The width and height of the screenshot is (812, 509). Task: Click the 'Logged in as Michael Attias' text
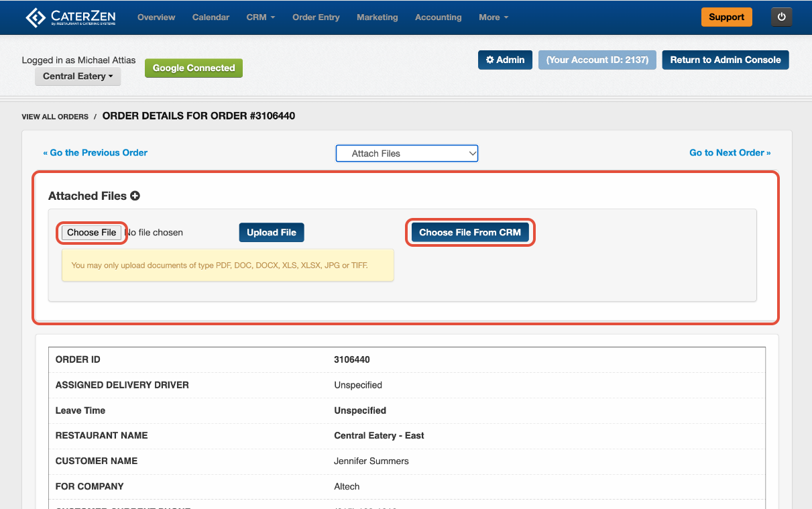point(78,60)
